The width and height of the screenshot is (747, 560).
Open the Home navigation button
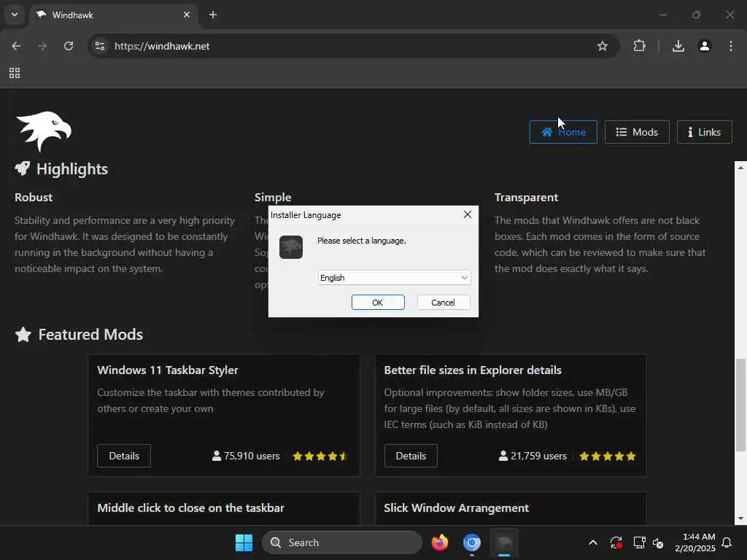point(563,132)
